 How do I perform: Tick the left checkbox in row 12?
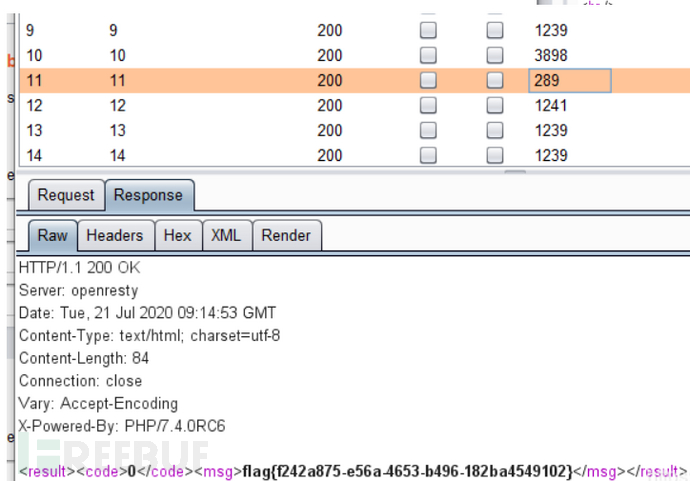click(x=428, y=106)
